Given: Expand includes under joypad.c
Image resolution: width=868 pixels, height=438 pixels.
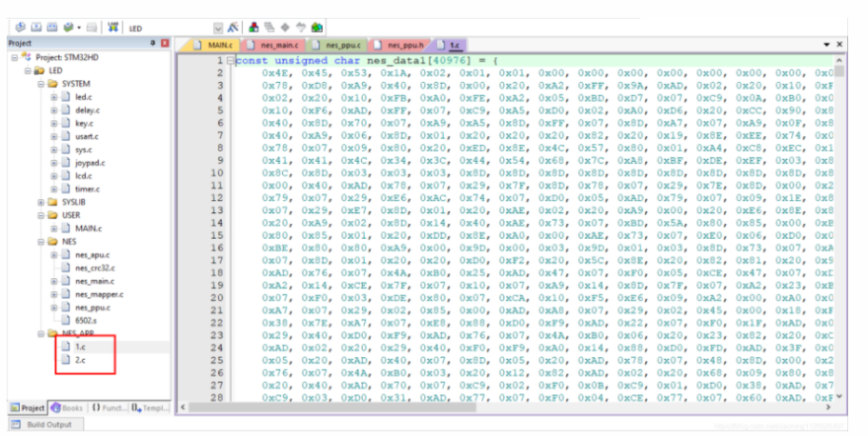Looking at the screenshot, I should click(x=54, y=163).
